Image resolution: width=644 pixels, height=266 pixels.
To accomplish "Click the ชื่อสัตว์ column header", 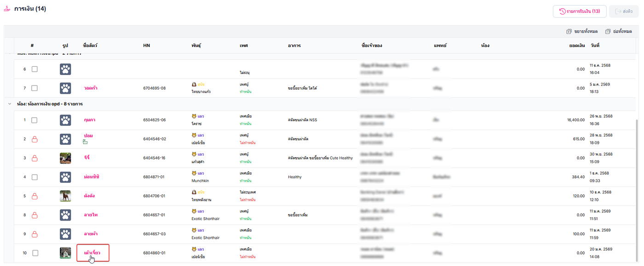I will (90, 45).
